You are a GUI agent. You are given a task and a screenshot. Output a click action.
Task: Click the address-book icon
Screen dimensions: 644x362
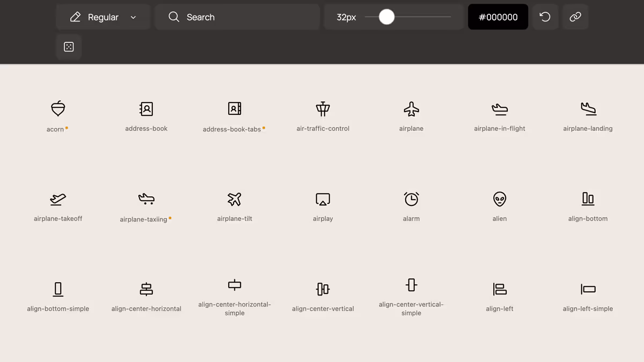[x=146, y=109]
